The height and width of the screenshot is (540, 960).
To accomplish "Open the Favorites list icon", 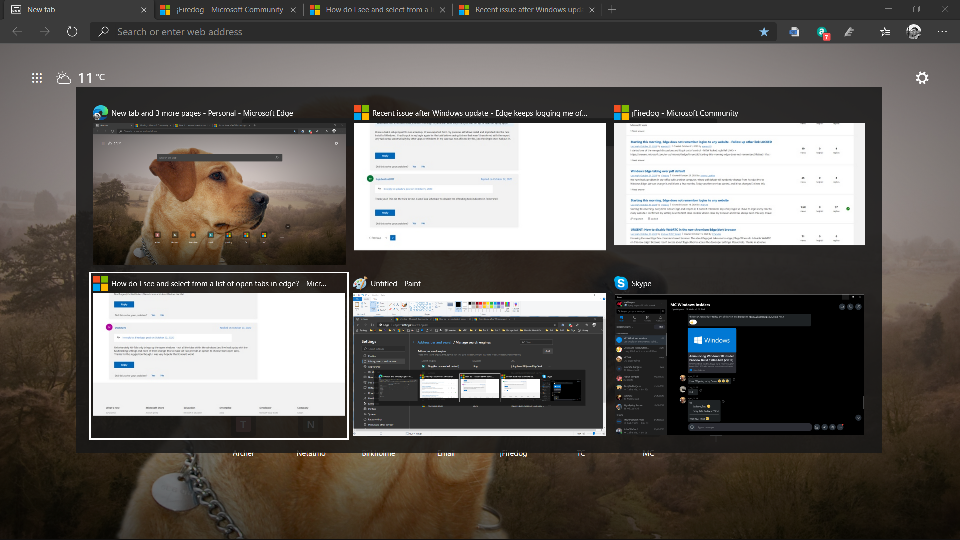I will (885, 32).
